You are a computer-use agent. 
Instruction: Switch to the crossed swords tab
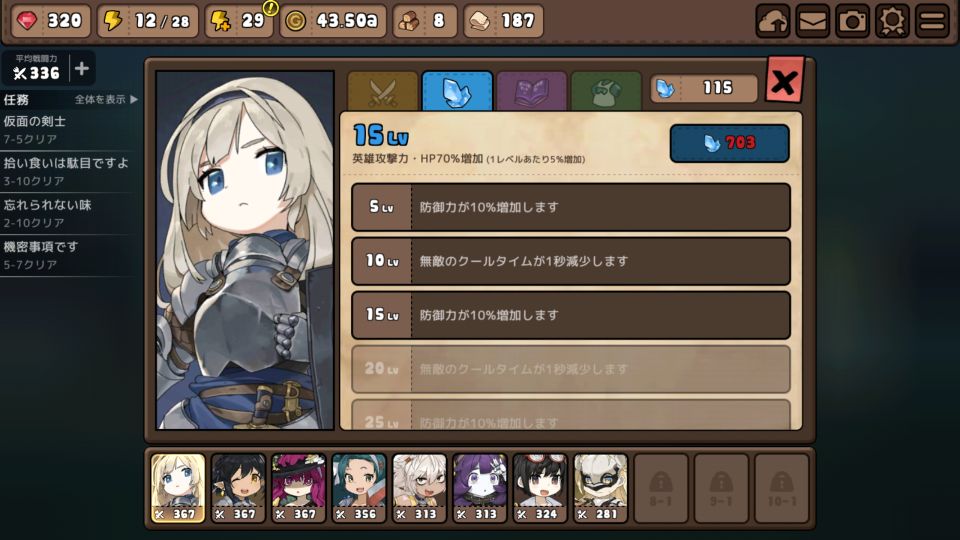click(x=383, y=92)
